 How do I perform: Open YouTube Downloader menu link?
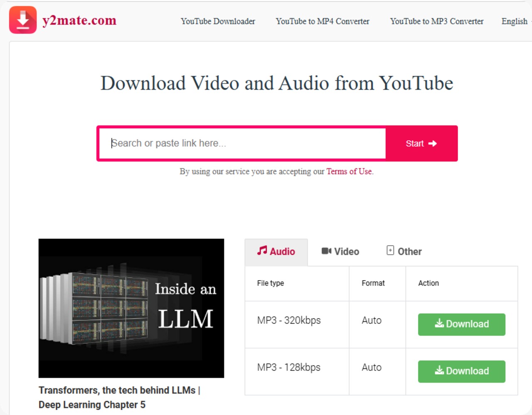tap(218, 21)
